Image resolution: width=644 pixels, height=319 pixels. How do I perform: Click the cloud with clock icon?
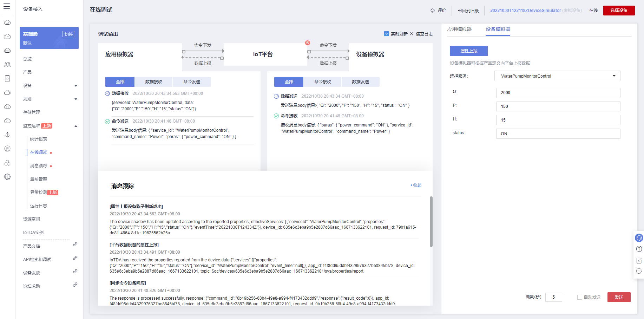[x=7, y=121]
